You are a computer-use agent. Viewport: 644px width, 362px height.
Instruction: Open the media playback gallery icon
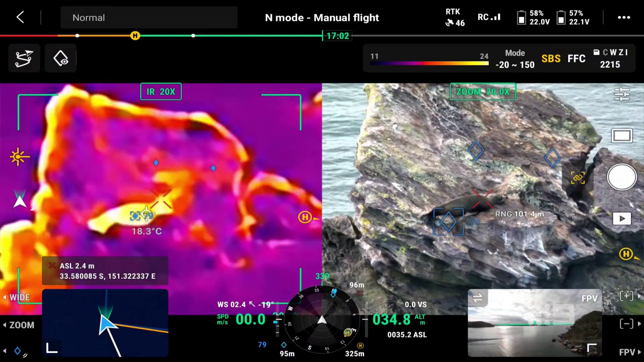(x=622, y=219)
